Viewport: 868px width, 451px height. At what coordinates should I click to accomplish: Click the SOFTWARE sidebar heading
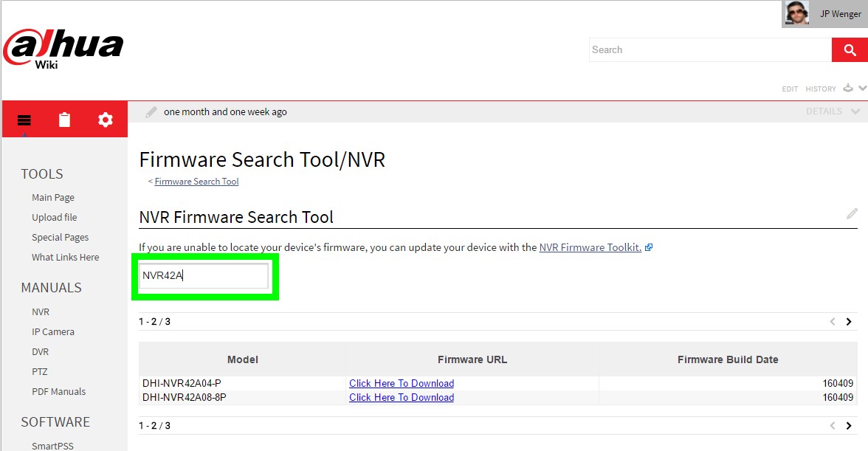pyautogui.click(x=55, y=422)
